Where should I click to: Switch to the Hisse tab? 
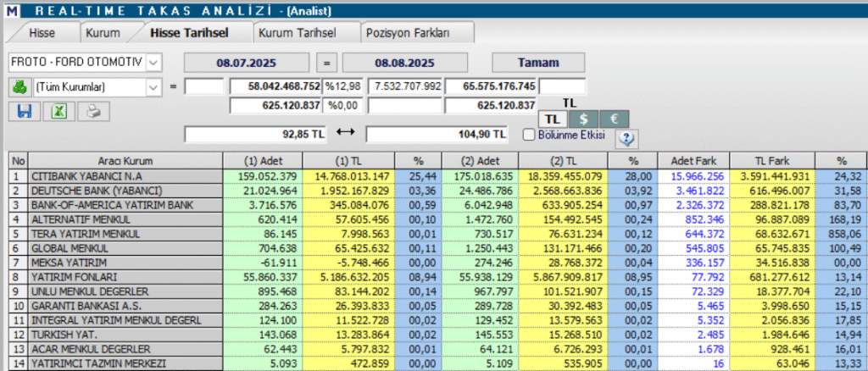click(x=42, y=33)
